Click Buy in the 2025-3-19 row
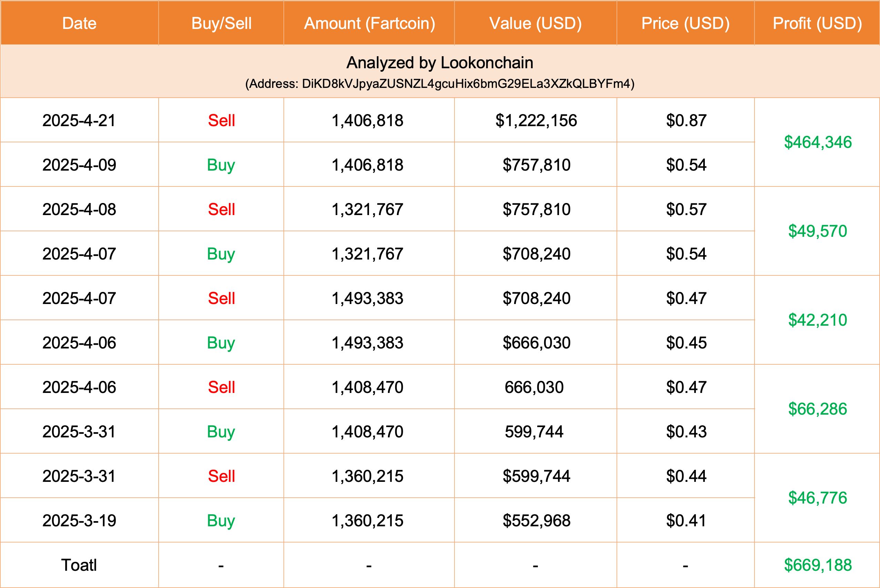 [x=221, y=520]
